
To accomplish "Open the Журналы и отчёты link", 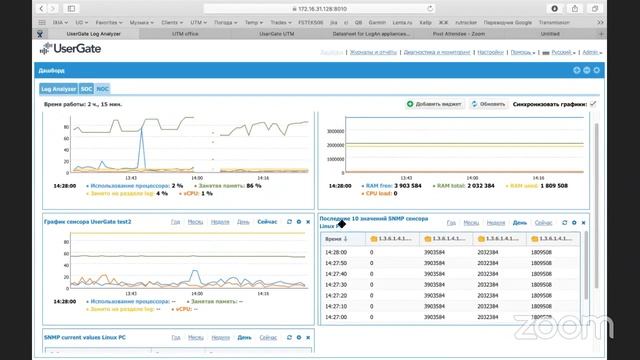I will click(373, 52).
